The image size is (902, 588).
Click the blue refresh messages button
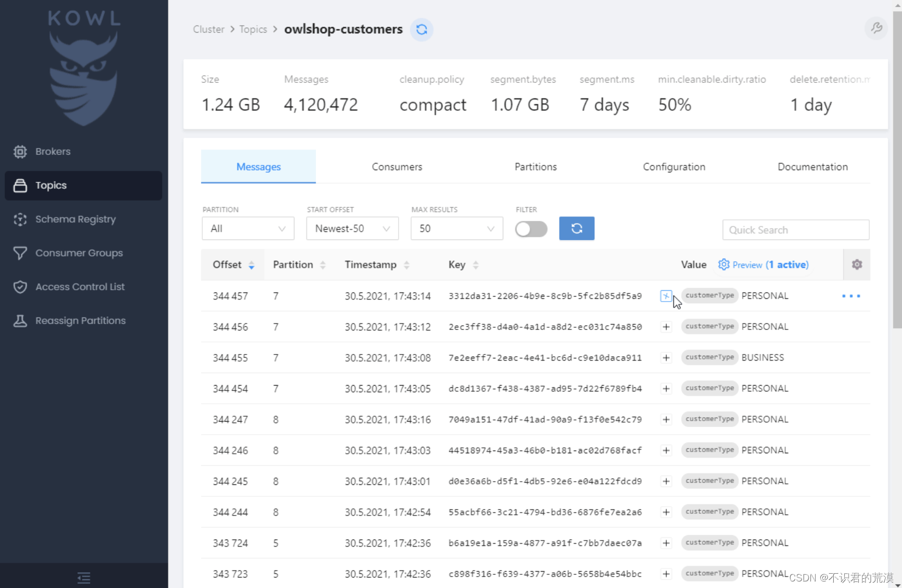576,229
